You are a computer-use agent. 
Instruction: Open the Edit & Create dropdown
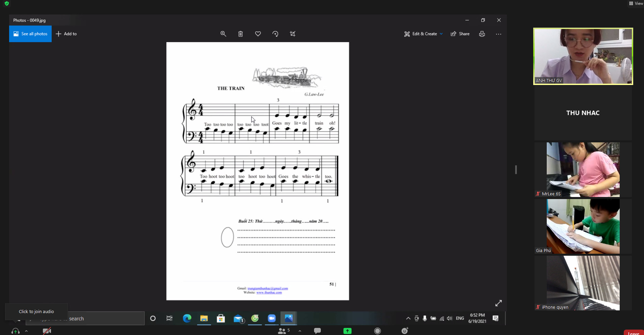[423, 34]
